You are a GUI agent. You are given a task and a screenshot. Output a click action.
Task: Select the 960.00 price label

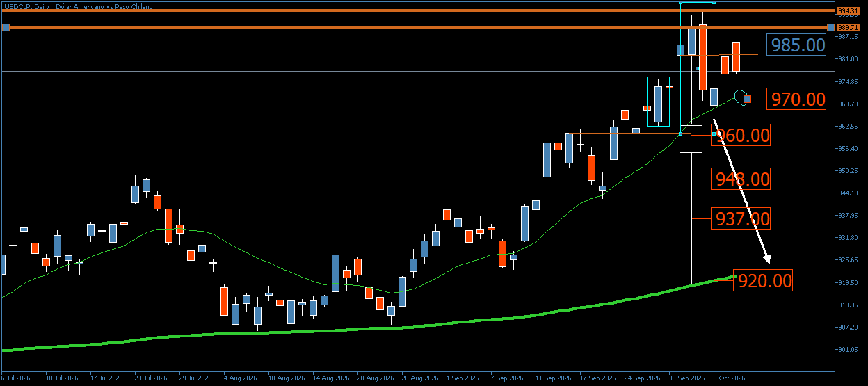coord(741,135)
